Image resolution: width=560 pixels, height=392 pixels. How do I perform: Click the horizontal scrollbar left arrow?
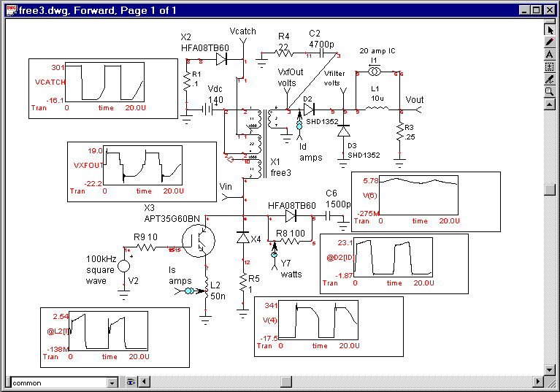coord(145,382)
